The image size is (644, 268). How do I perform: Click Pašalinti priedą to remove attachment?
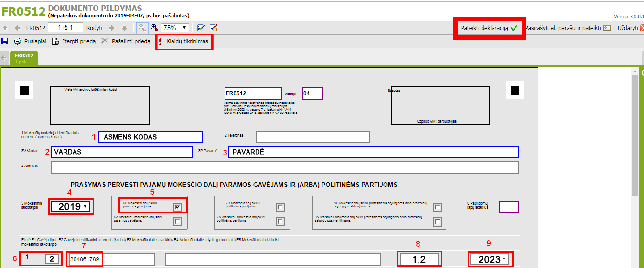click(125, 41)
